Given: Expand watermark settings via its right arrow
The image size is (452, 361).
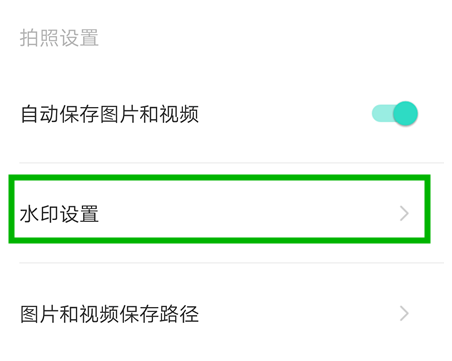Looking at the screenshot, I should click(x=404, y=213).
